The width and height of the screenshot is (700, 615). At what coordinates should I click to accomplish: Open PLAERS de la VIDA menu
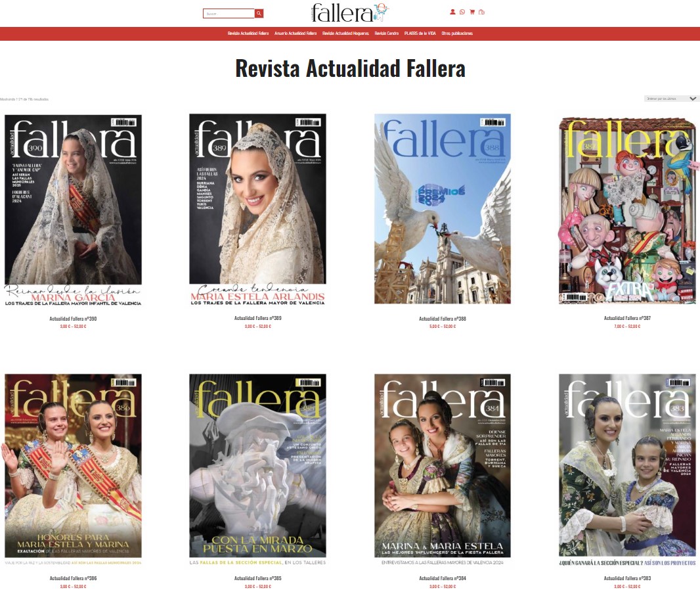(420, 34)
